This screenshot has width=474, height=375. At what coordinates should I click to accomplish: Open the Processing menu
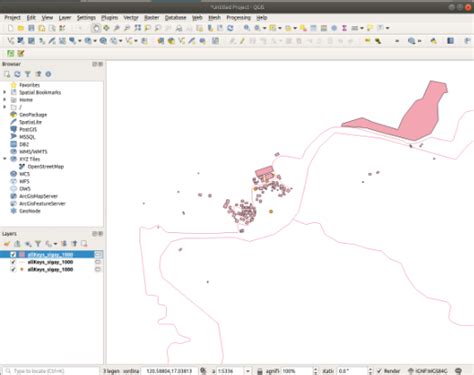click(238, 18)
